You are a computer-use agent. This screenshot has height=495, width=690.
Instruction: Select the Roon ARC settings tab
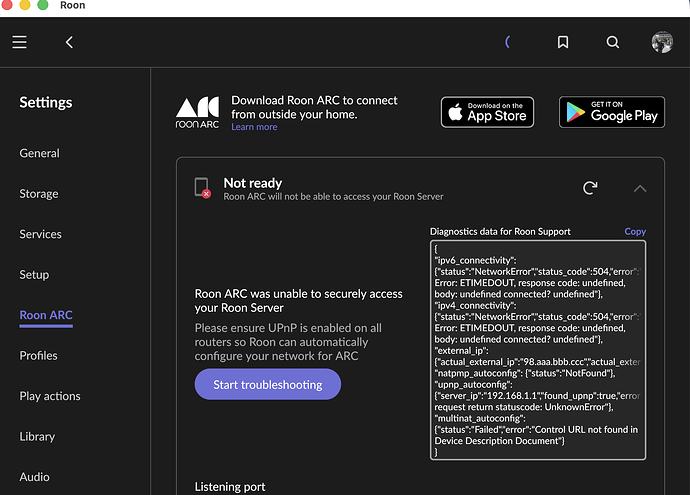[46, 315]
